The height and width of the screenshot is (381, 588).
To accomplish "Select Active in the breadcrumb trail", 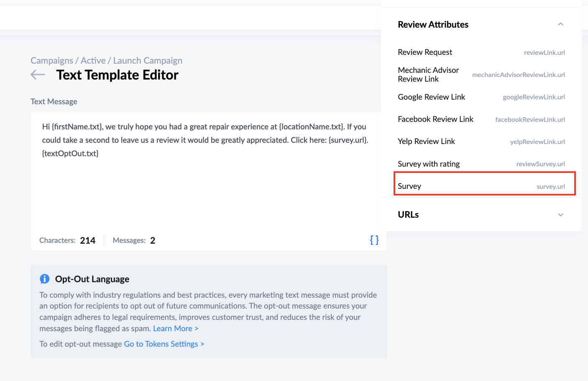I will (93, 60).
